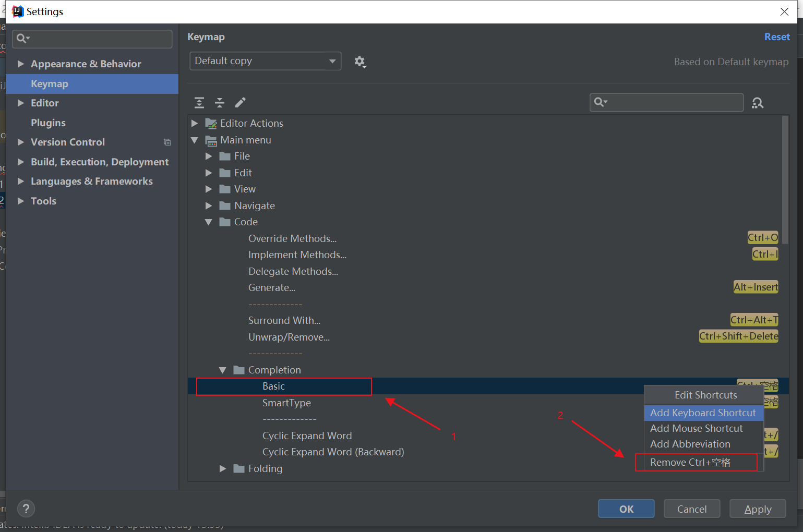
Task: Collapse the Code tree node
Action: 209,222
